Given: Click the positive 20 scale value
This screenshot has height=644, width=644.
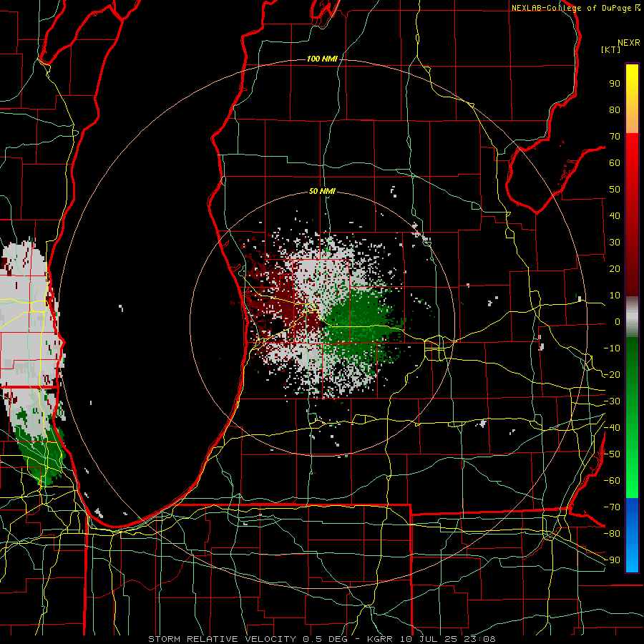Looking at the screenshot, I should click(x=615, y=269).
